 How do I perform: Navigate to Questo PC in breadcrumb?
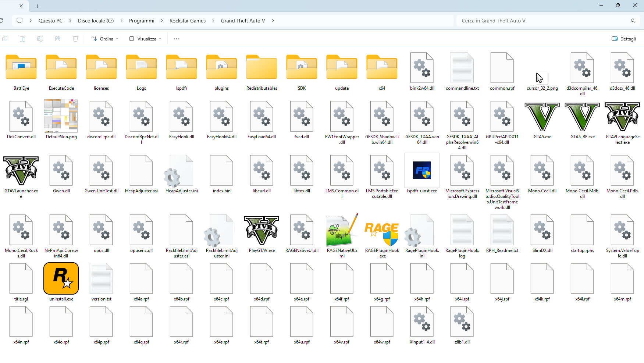pyautogui.click(x=51, y=21)
